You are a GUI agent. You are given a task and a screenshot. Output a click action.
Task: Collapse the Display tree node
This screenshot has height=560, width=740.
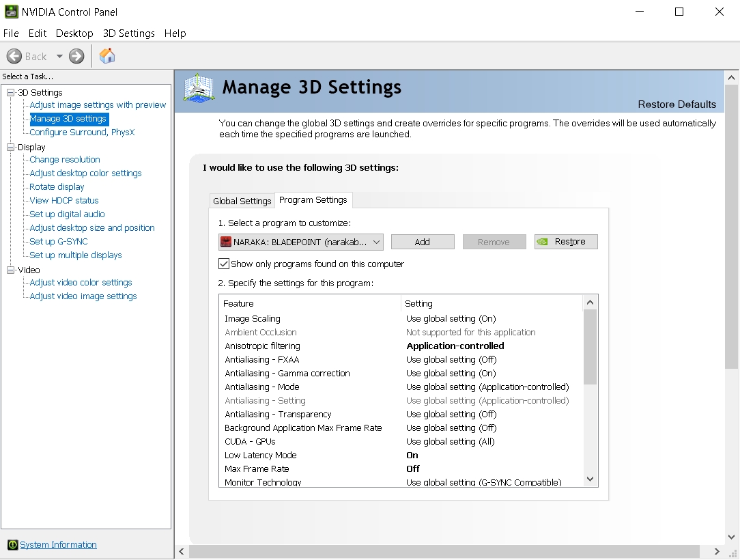pyautogui.click(x=10, y=147)
